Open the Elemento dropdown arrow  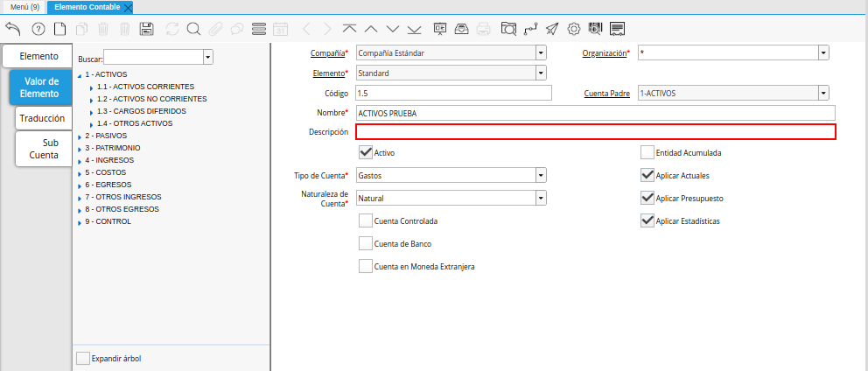point(541,73)
